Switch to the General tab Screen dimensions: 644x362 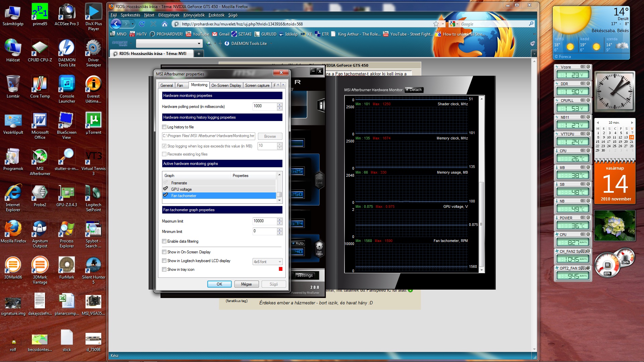point(167,85)
